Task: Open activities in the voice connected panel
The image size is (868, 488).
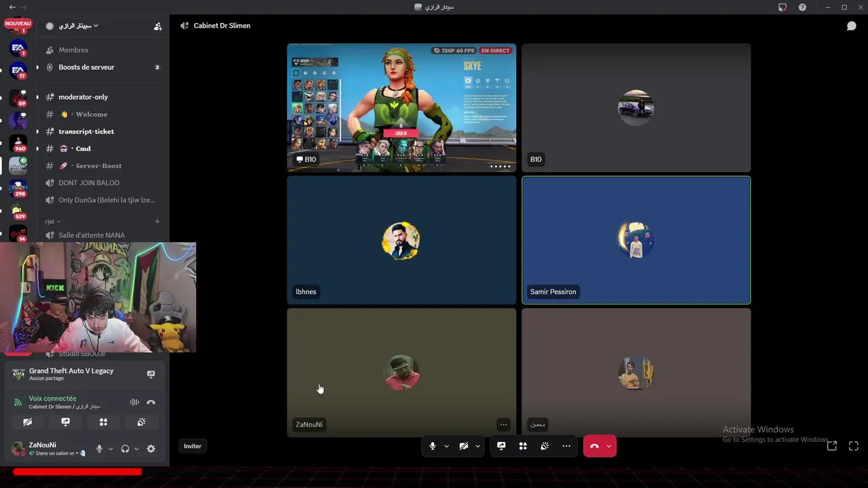Action: [103, 422]
